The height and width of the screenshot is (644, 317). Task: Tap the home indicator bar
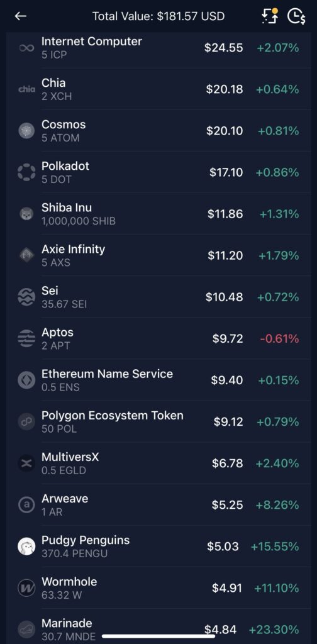point(158,636)
